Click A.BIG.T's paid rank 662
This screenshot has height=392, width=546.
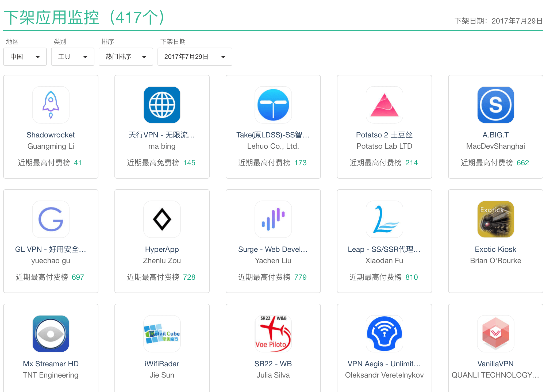[x=523, y=163]
